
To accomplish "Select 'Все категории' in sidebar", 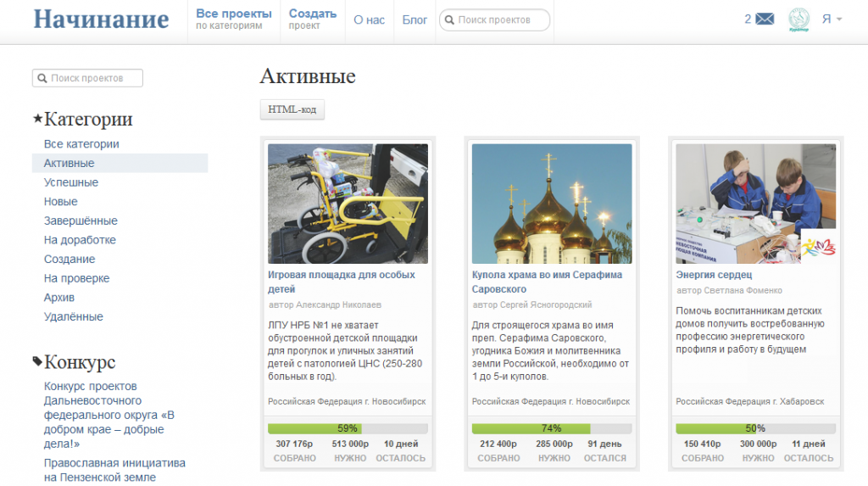I will point(81,144).
